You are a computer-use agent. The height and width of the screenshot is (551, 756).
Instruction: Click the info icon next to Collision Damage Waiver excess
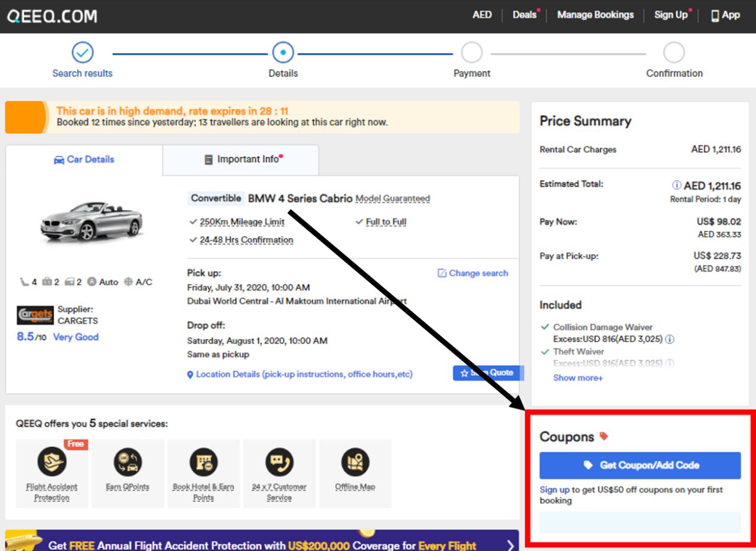tap(670, 340)
